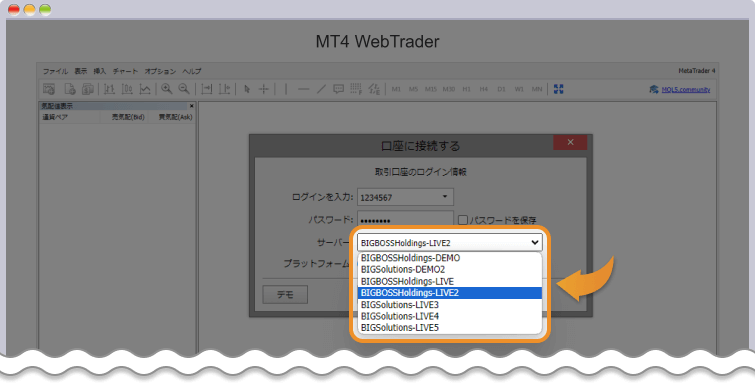This screenshot has height=386, width=755.
Task: Switch chart to bar chart style
Action: tap(109, 89)
